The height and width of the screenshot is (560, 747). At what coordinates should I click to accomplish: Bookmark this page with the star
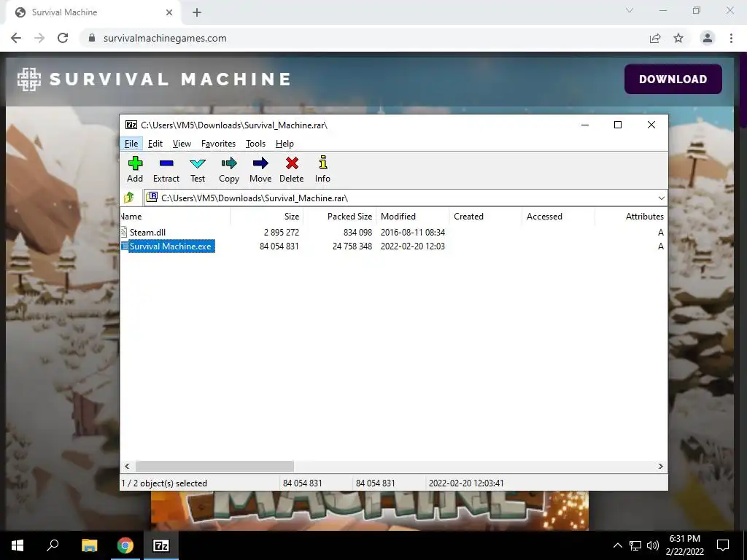(x=678, y=38)
